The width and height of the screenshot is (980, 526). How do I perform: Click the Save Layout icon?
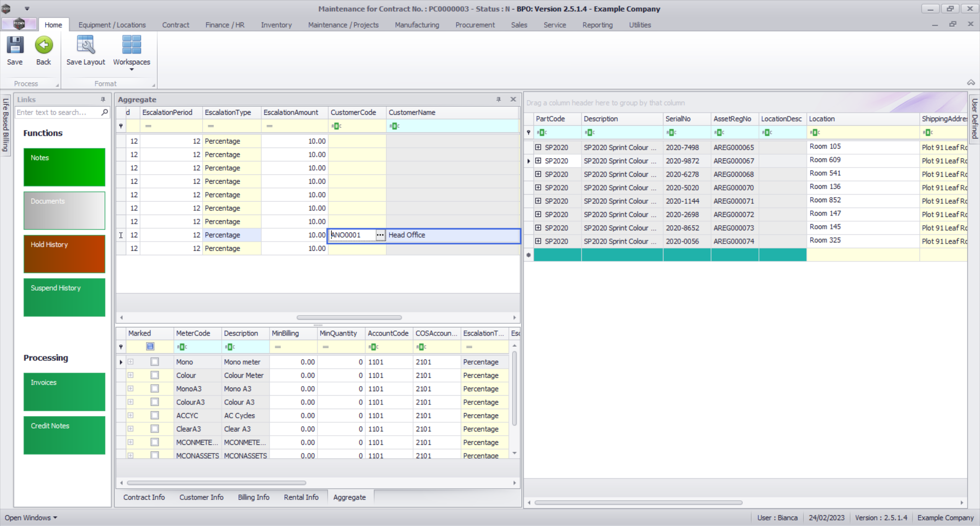pyautogui.click(x=85, y=45)
